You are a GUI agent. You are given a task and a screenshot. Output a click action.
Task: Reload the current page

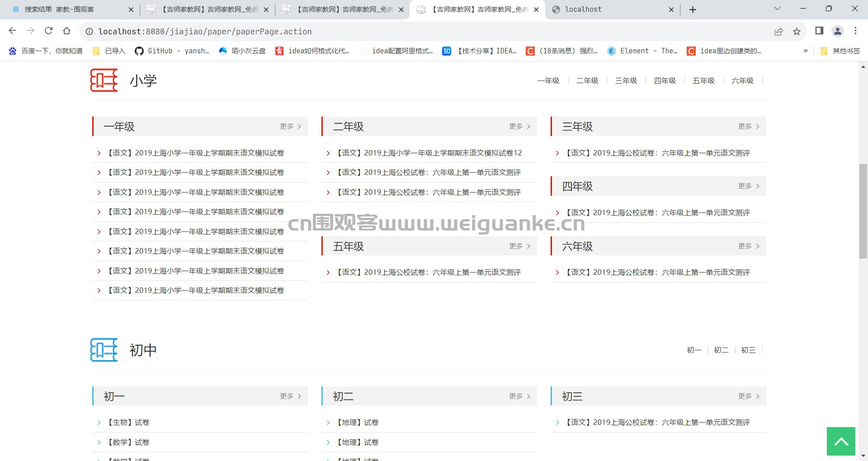click(49, 31)
